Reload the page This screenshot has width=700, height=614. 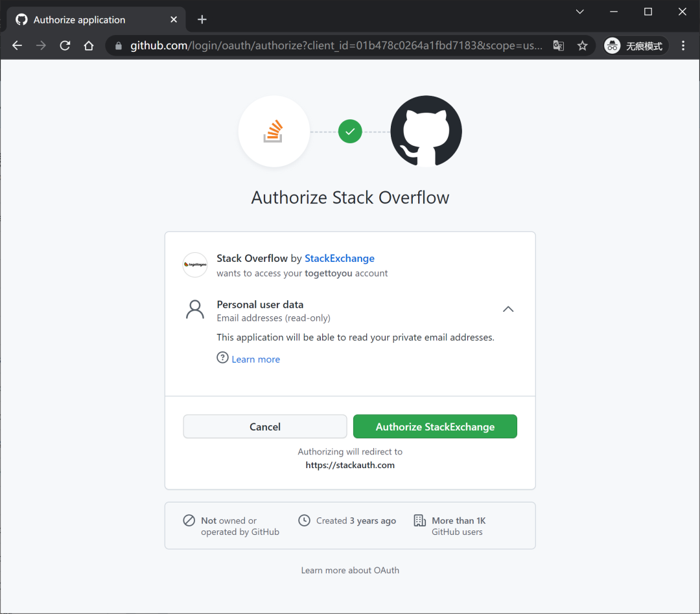pyautogui.click(x=65, y=45)
